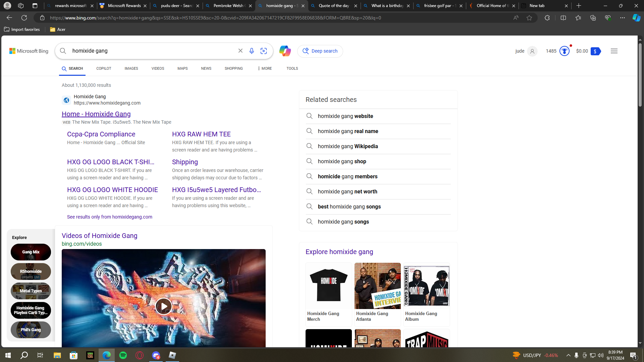Play the Homixide Gang video

163,306
